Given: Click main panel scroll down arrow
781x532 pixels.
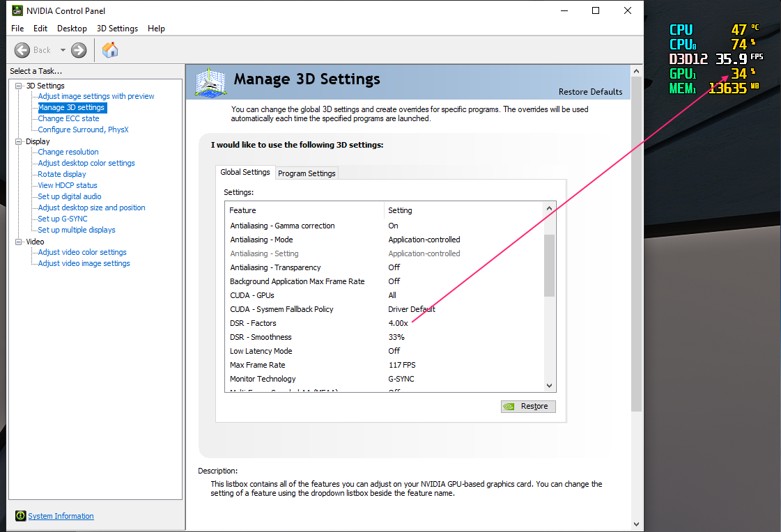Looking at the screenshot, I should [x=637, y=524].
